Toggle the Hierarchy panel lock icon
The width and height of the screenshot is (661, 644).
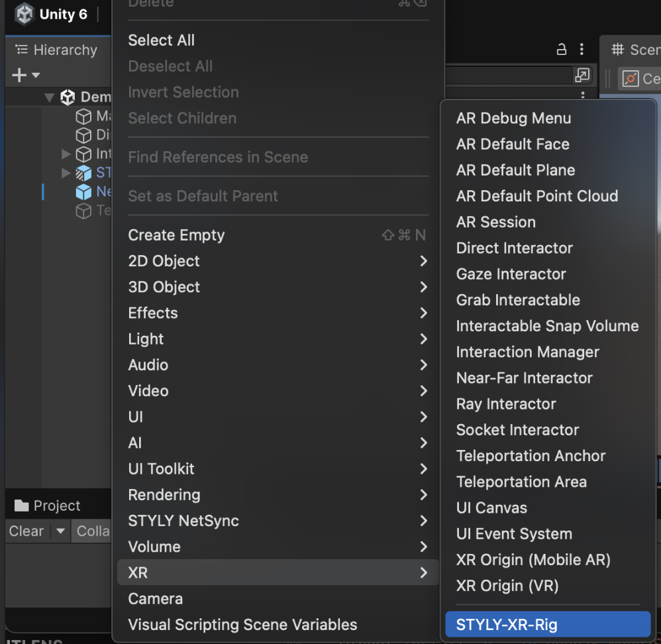[x=562, y=50]
